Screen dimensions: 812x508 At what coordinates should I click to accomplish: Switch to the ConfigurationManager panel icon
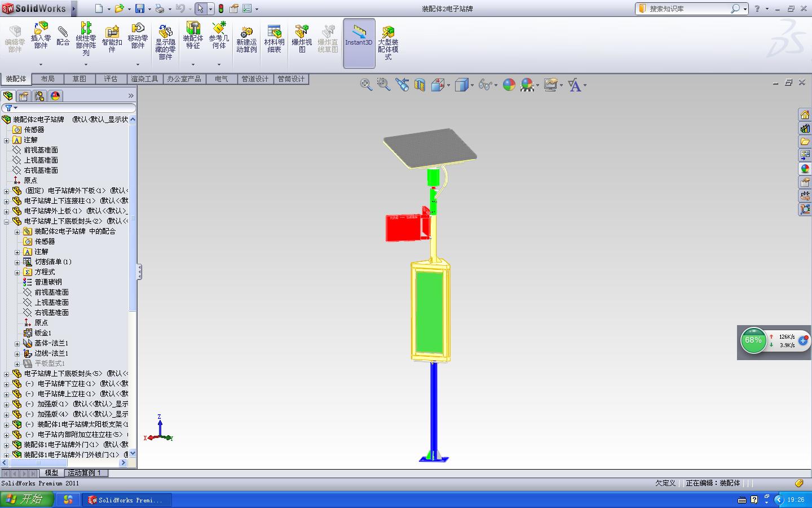pos(39,96)
